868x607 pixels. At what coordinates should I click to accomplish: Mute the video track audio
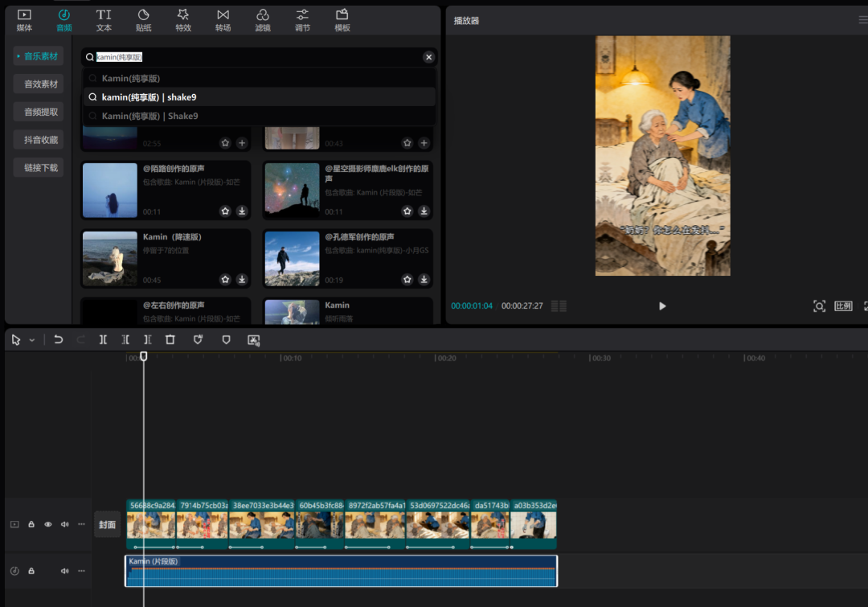(x=65, y=524)
